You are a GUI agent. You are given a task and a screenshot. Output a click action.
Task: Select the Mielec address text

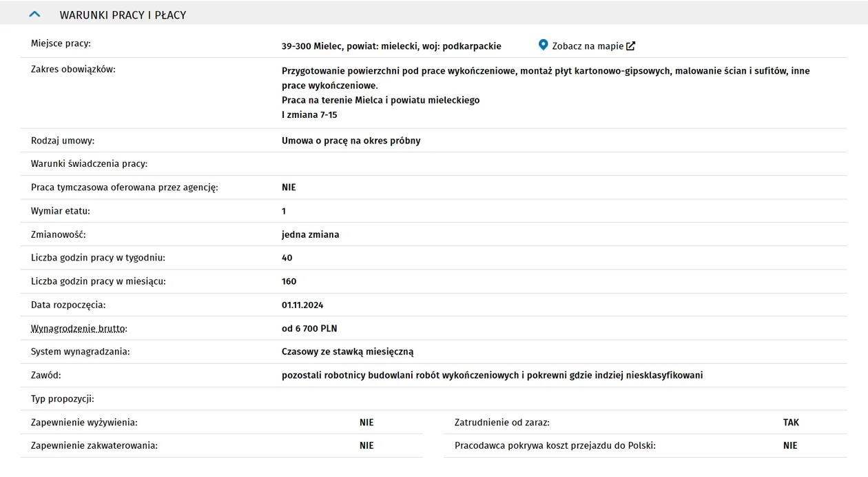click(x=391, y=46)
